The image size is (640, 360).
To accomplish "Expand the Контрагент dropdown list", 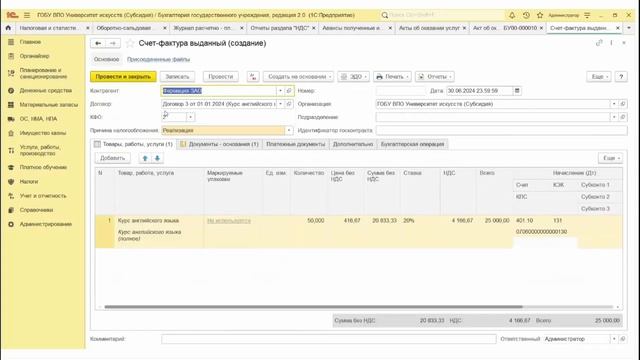I will (280, 91).
